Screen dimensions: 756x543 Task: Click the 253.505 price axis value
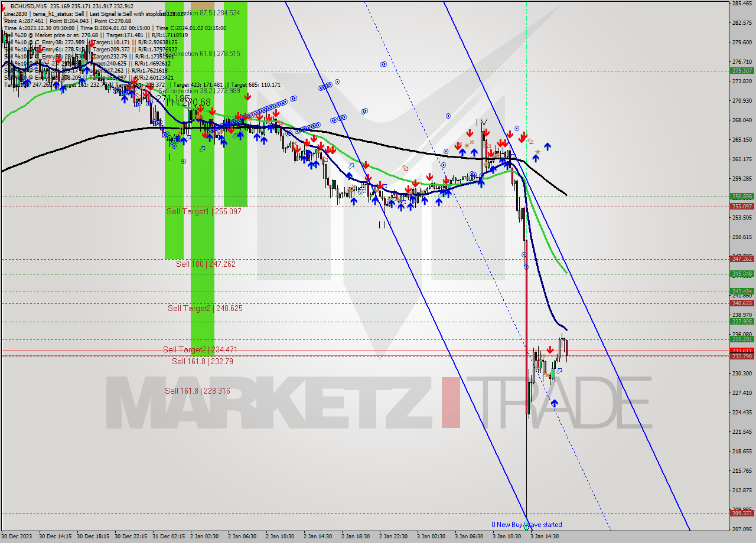coord(742,218)
